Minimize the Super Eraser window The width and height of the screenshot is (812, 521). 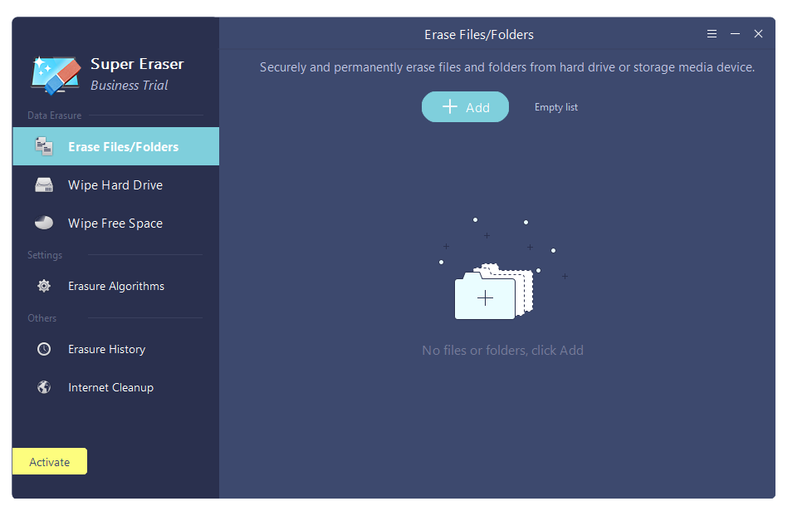(735, 34)
